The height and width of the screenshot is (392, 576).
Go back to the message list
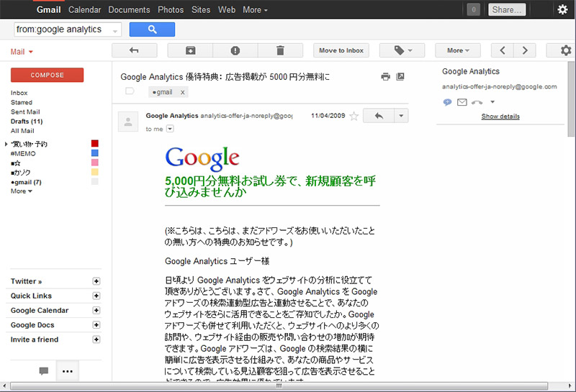point(135,50)
